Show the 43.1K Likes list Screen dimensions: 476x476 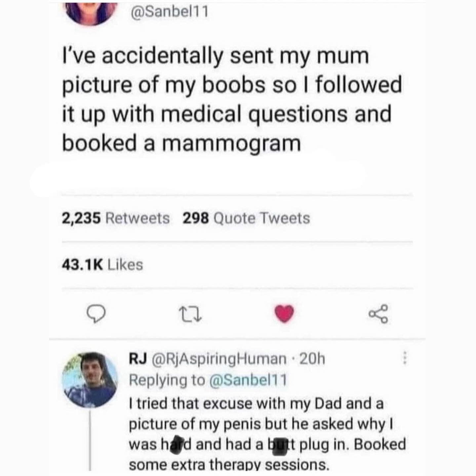click(102, 265)
